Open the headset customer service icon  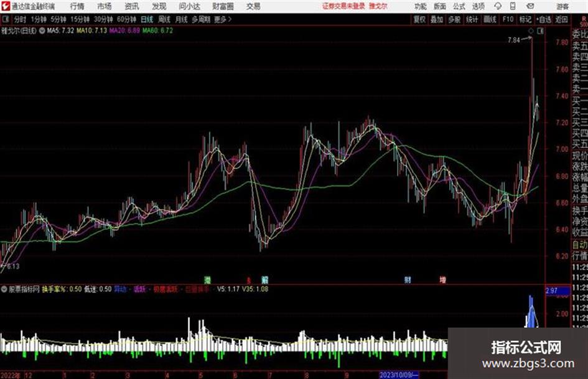click(x=498, y=6)
